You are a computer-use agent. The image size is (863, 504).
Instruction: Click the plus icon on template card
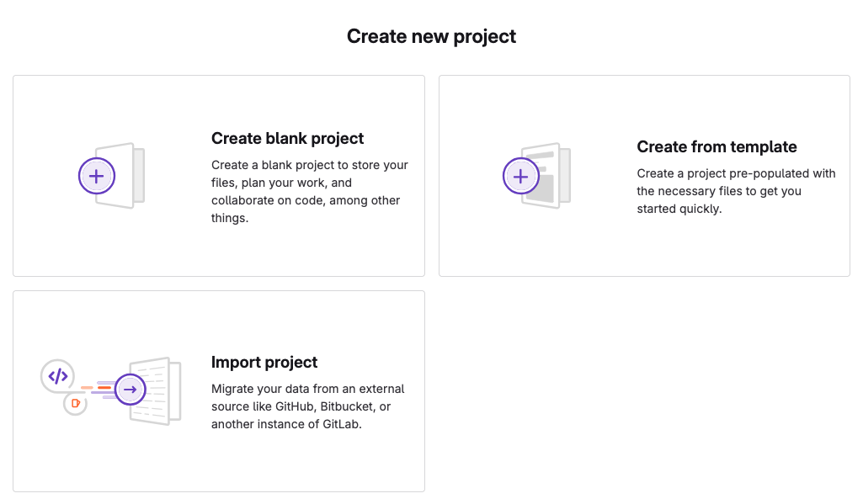[521, 176]
